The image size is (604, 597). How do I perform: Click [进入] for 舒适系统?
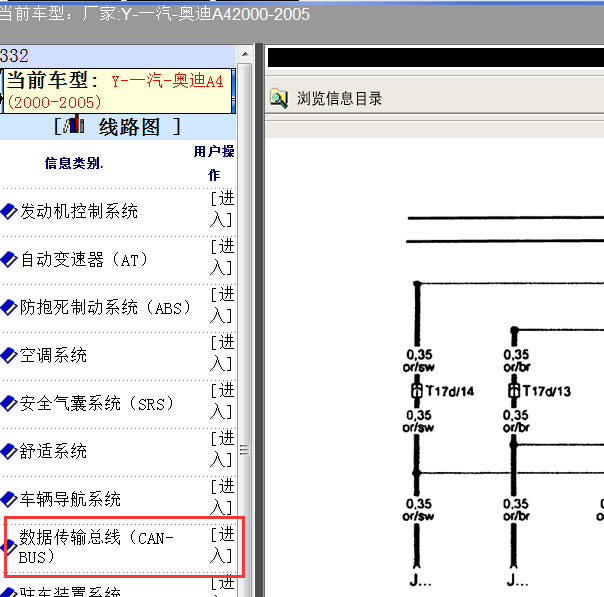[222, 449]
